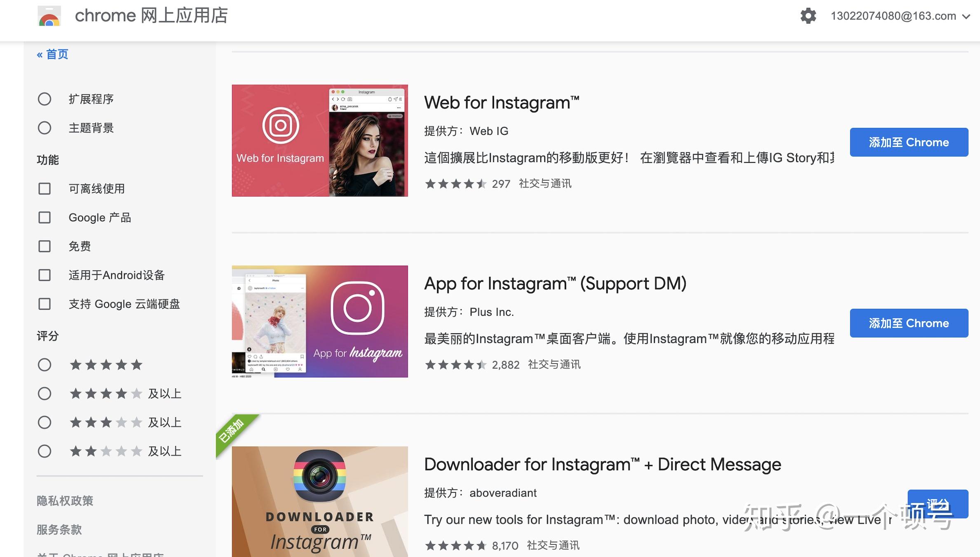
Task: Open the settings gear icon
Action: click(808, 16)
